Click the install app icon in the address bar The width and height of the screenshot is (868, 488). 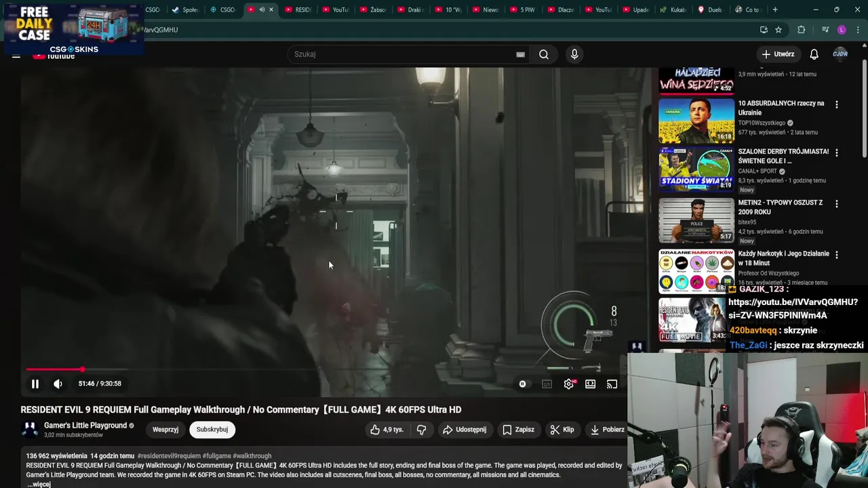click(764, 30)
